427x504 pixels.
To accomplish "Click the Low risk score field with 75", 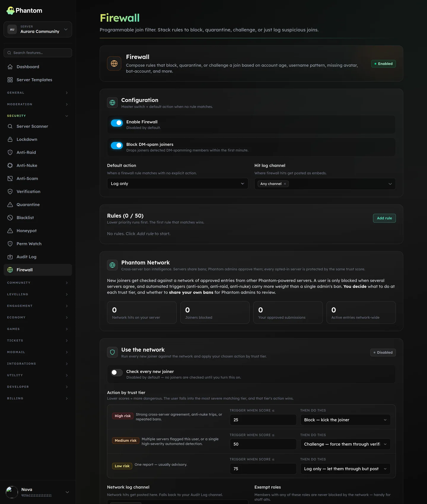I will tap(263, 469).
